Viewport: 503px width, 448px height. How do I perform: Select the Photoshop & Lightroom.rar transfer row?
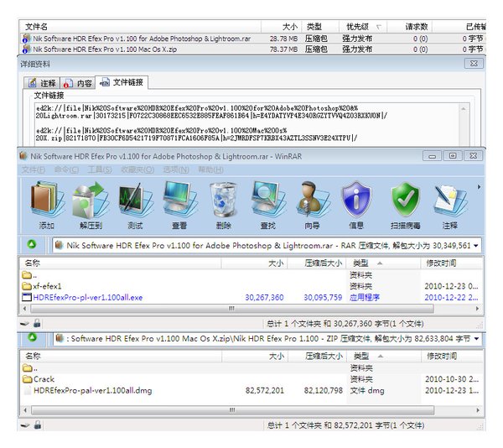pyautogui.click(x=253, y=39)
